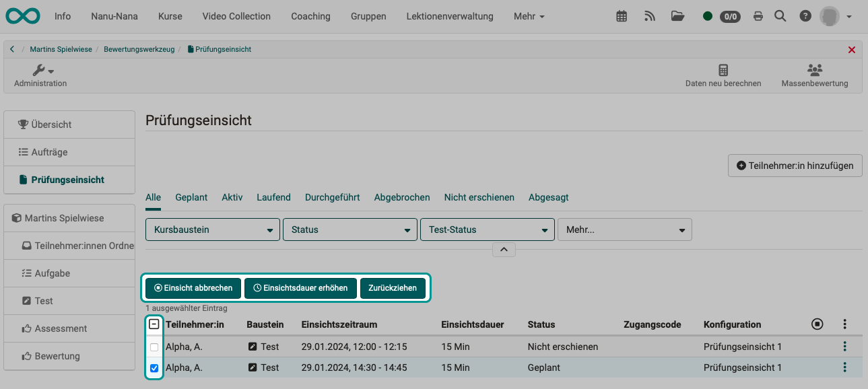This screenshot has height=389, width=868.
Task: Open the search magnifier icon
Action: point(780,15)
